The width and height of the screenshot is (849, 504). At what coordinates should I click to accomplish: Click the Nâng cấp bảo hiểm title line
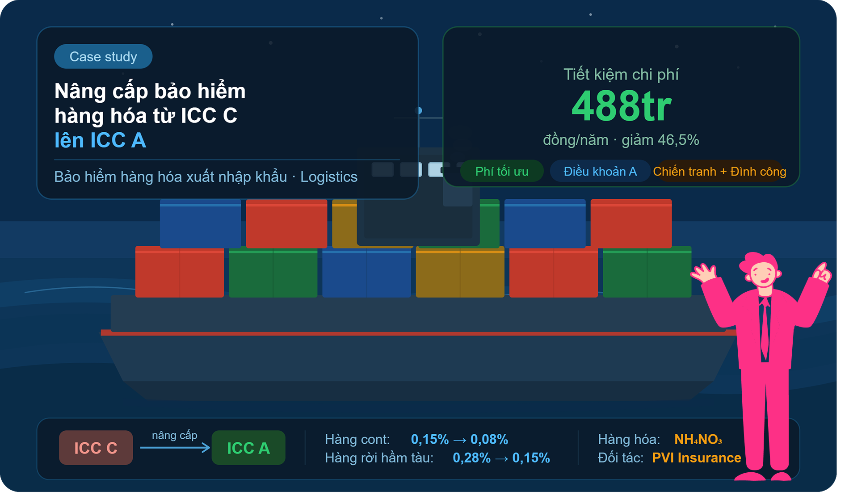[150, 92]
